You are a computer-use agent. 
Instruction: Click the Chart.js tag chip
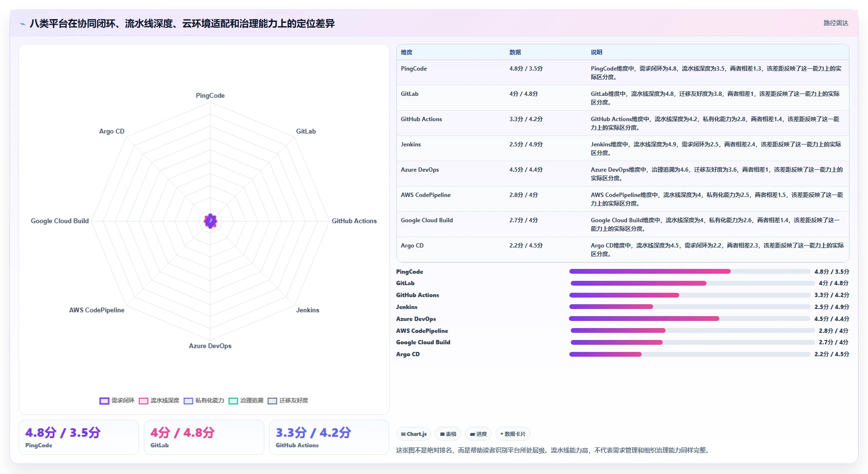point(414,434)
